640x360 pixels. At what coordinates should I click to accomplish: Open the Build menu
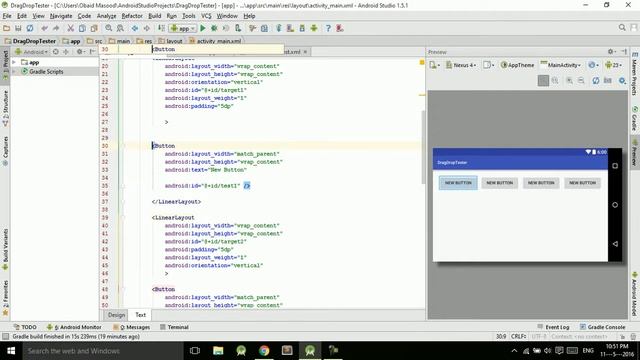point(154,16)
